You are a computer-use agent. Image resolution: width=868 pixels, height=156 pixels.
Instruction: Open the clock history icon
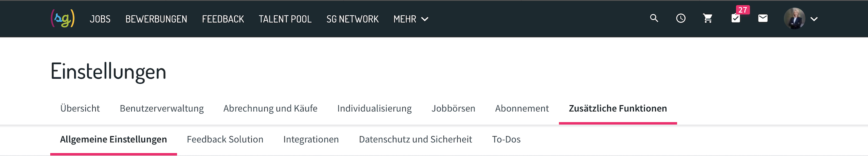(681, 18)
